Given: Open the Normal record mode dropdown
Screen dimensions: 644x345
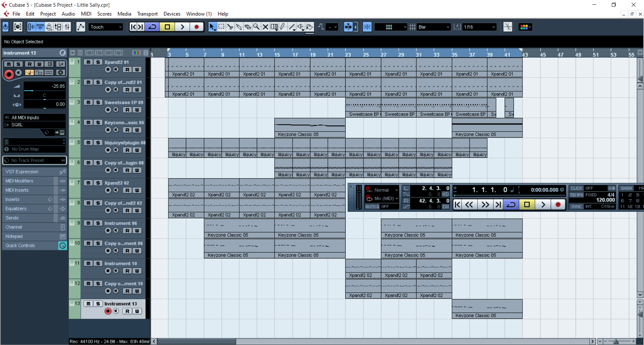Looking at the screenshot, I should 383,190.
